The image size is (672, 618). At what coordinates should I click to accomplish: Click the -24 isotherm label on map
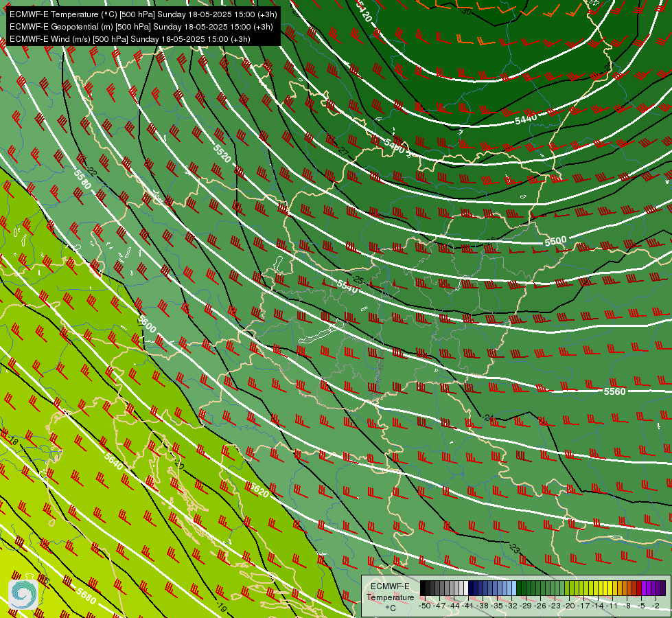[x=487, y=417]
